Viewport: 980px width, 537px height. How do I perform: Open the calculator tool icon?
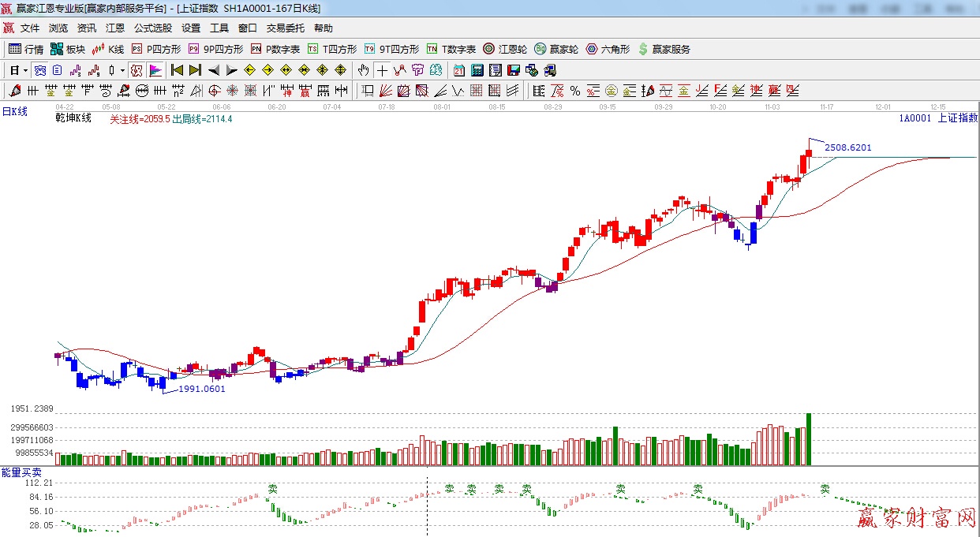click(477, 70)
